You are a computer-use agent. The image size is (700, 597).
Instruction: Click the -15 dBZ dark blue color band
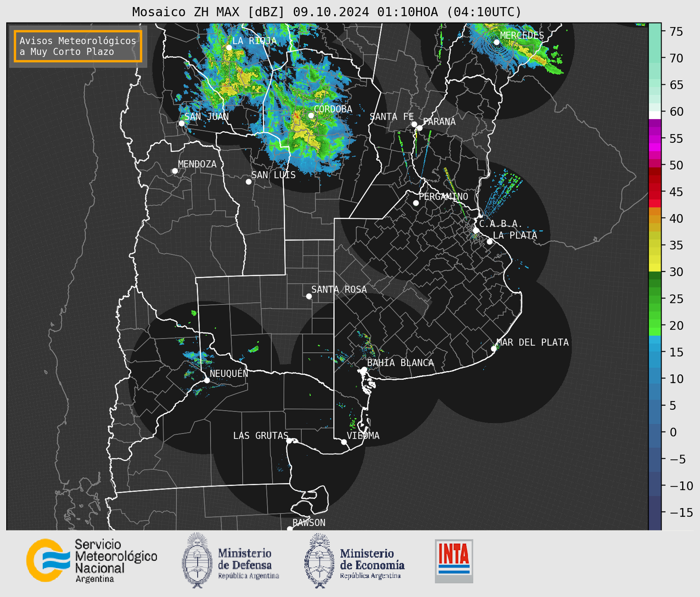click(x=655, y=513)
